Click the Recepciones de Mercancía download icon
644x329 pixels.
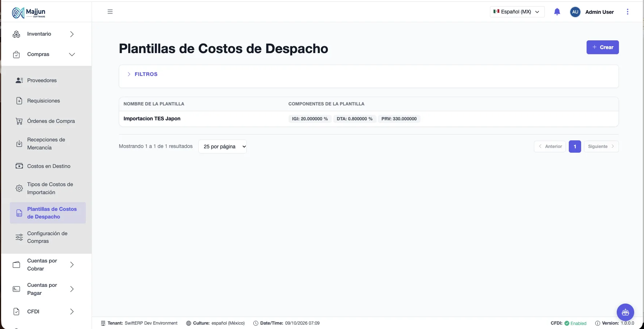(x=19, y=144)
